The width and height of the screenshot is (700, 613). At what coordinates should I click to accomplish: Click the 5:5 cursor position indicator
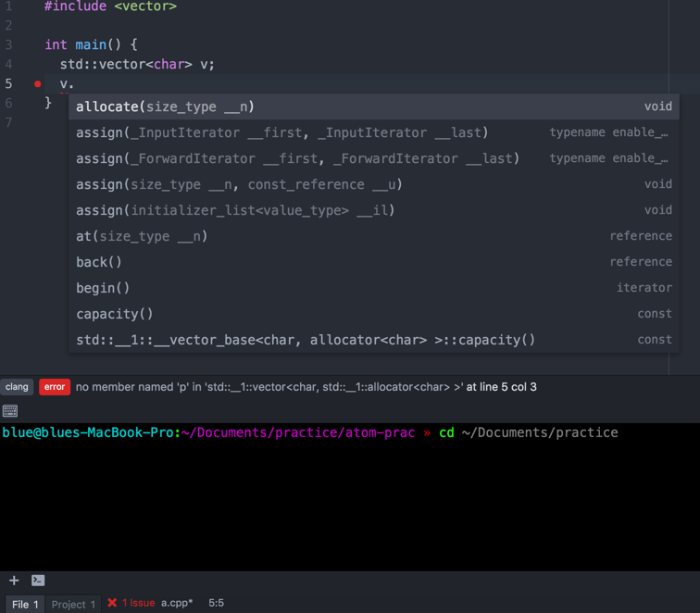click(216, 603)
